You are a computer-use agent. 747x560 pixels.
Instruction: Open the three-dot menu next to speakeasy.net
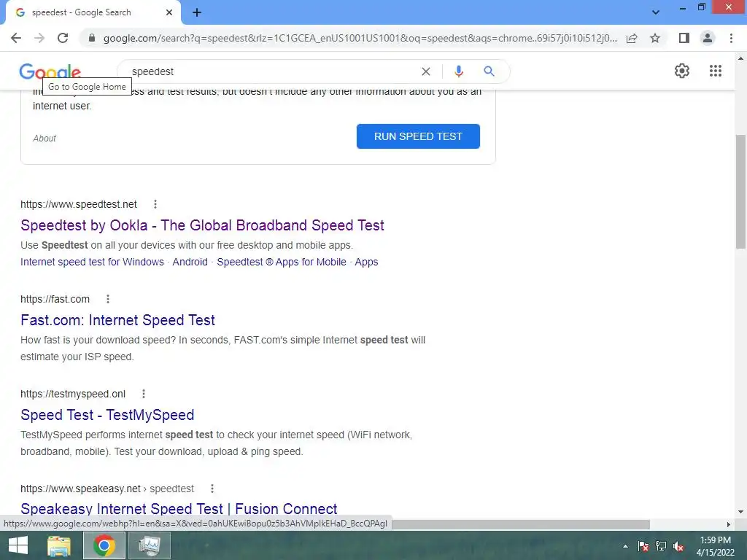tap(212, 489)
